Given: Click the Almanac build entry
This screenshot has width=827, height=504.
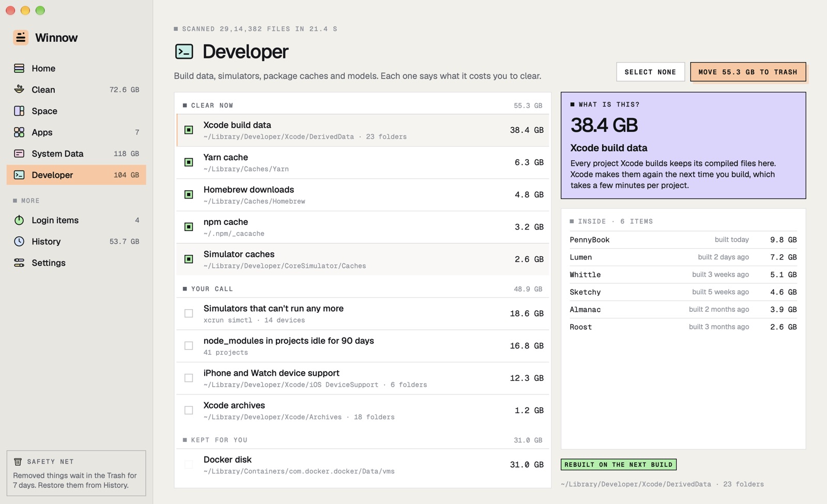Looking at the screenshot, I should pyautogui.click(x=683, y=310).
